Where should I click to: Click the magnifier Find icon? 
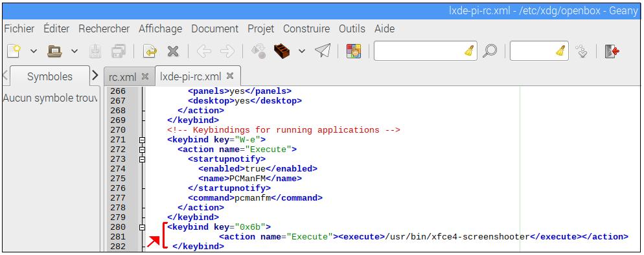click(490, 51)
